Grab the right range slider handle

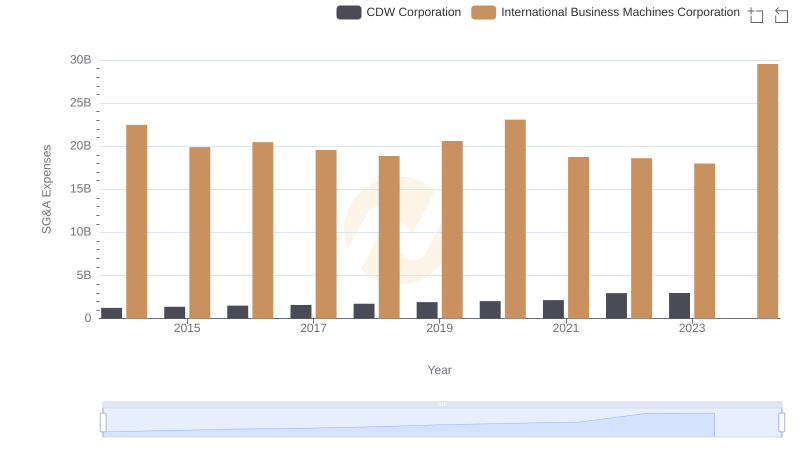point(782,423)
